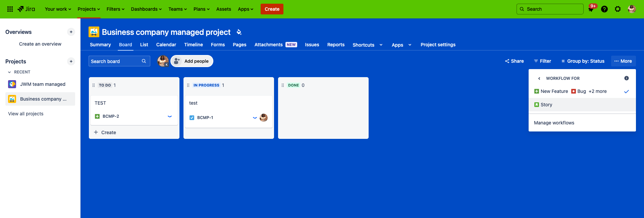The height and width of the screenshot is (218, 644).
Task: Switch to the Summary tab
Action: tap(100, 45)
